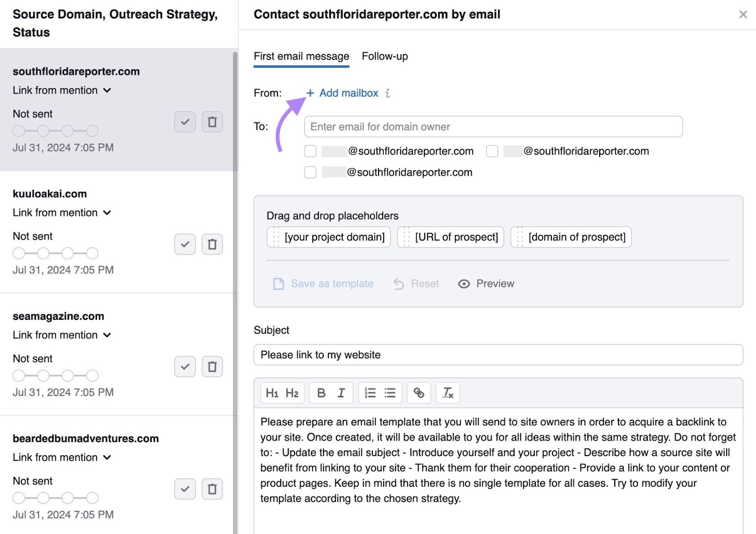The image size is (756, 534).
Task: Check the right-column @southfloridareporter.com recipient checkbox
Action: point(492,151)
